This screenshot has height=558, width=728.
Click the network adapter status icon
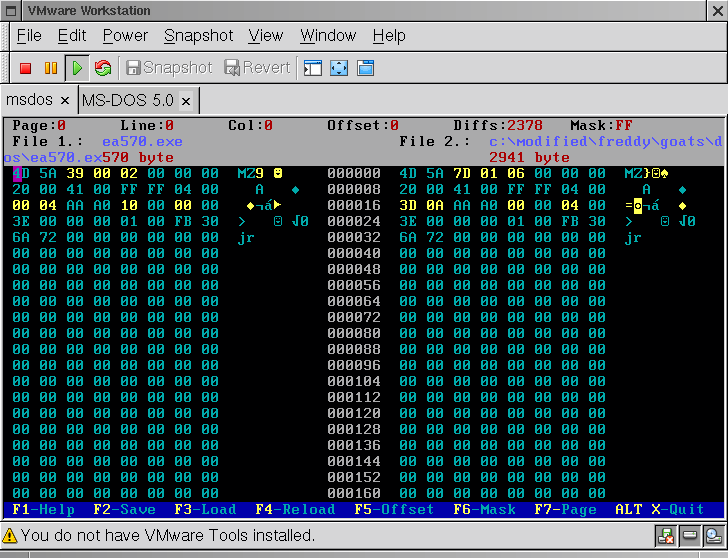tap(666, 536)
